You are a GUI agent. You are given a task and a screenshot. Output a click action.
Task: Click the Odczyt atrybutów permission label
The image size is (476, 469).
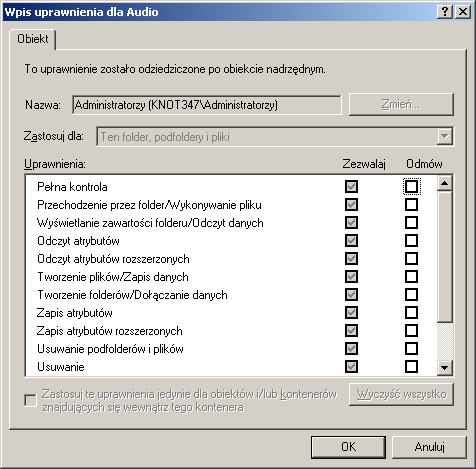(78, 241)
